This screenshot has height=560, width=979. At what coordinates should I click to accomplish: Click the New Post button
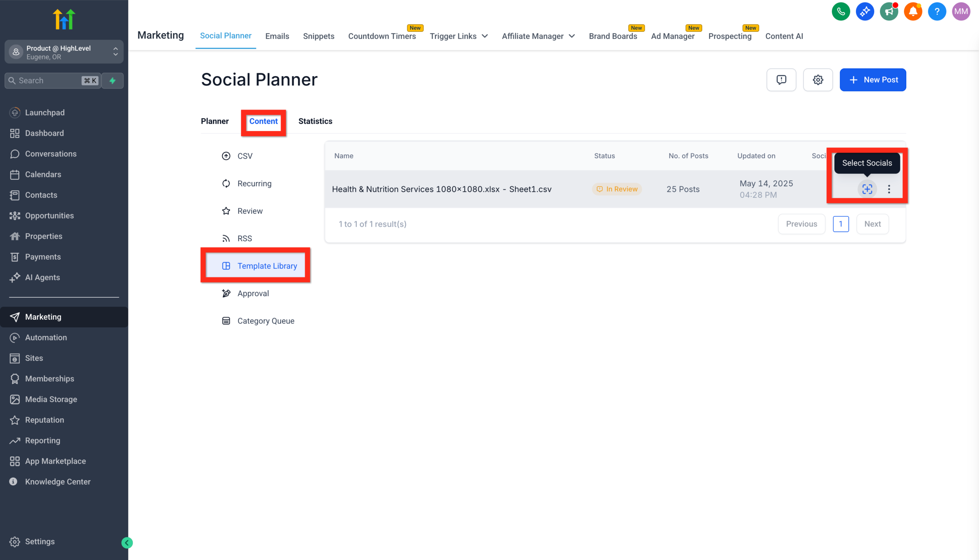click(873, 80)
